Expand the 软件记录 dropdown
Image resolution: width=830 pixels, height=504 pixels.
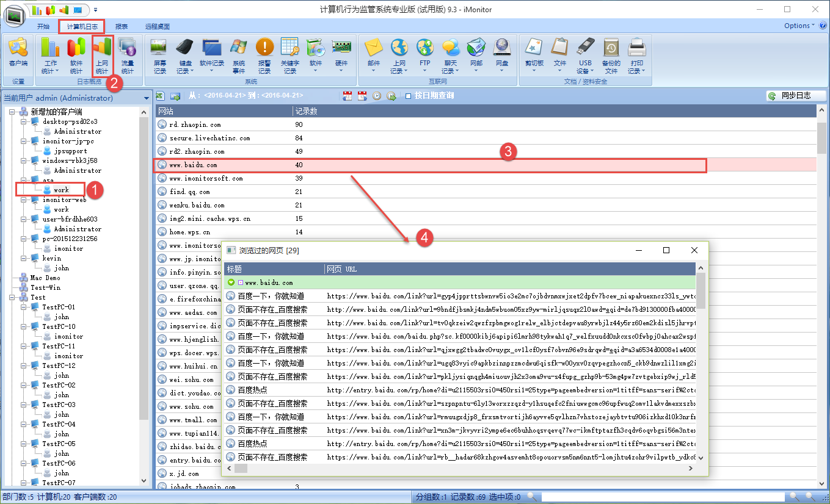point(211,71)
